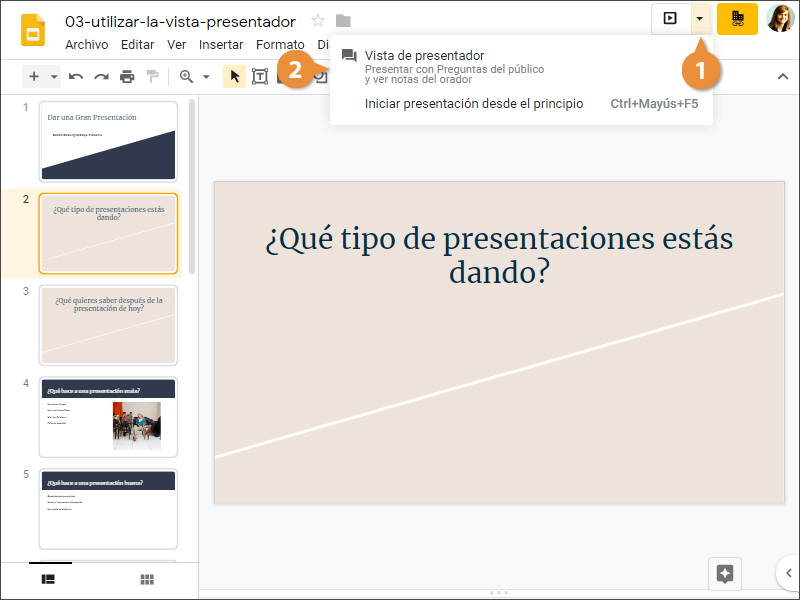Switch to grid view of slides
The image size is (800, 600).
(147, 579)
